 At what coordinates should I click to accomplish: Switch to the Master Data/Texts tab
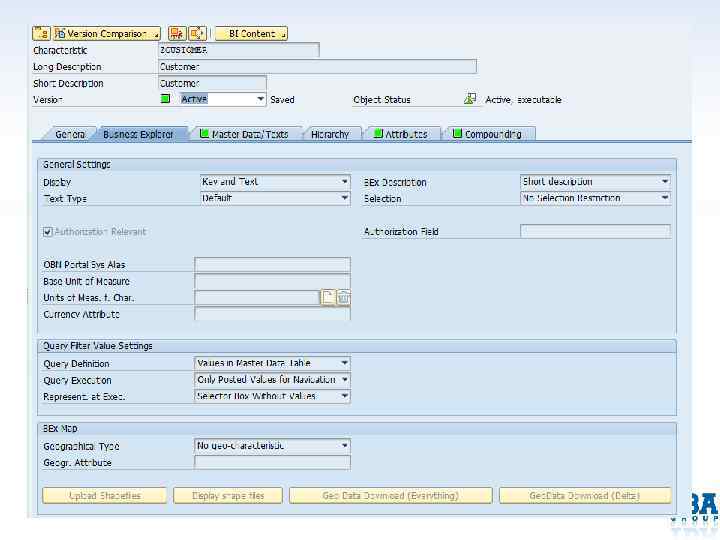coord(243,134)
